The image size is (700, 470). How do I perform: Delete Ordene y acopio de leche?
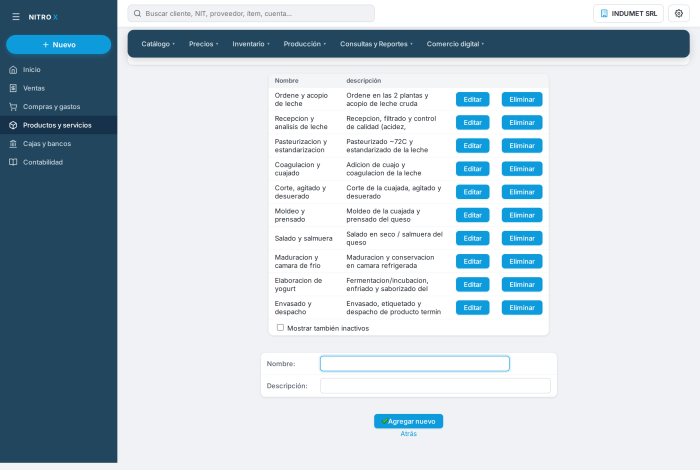522,100
